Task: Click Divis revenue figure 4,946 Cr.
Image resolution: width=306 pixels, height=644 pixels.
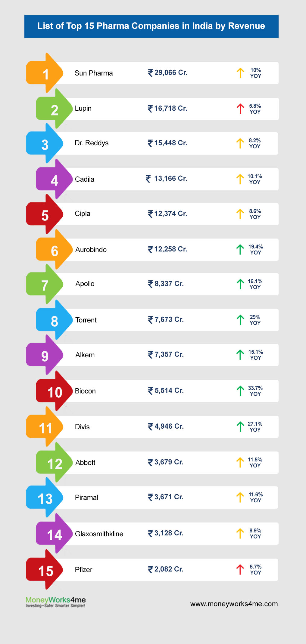Action: coord(169,426)
